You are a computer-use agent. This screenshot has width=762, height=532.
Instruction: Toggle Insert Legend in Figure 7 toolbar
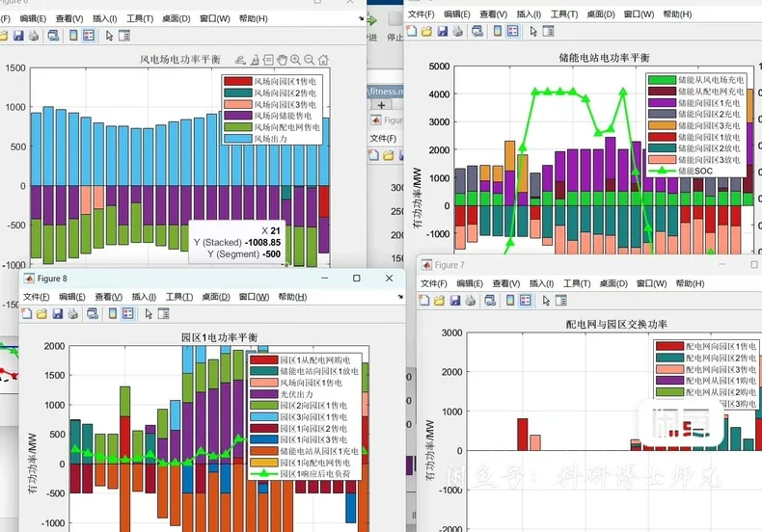pyautogui.click(x=526, y=301)
